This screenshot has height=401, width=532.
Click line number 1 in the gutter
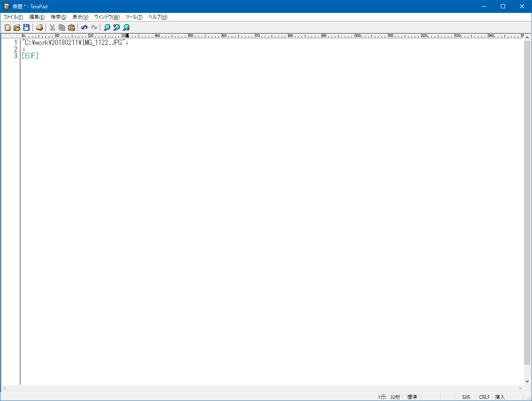tap(16, 42)
